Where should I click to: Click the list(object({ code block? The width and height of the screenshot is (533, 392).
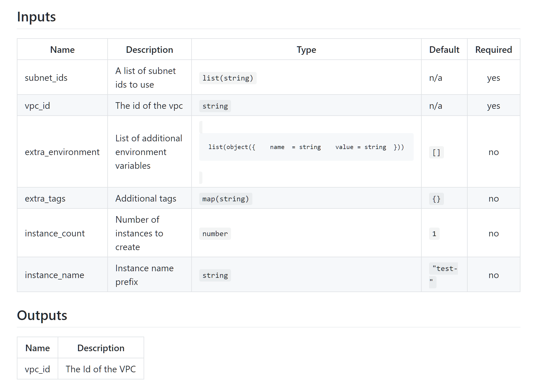click(306, 147)
